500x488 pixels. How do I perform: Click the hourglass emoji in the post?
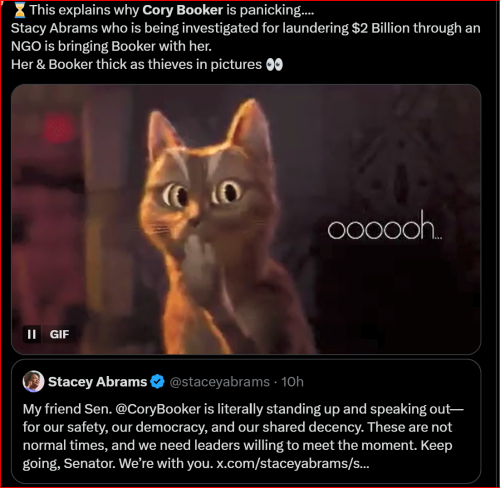click(x=20, y=10)
